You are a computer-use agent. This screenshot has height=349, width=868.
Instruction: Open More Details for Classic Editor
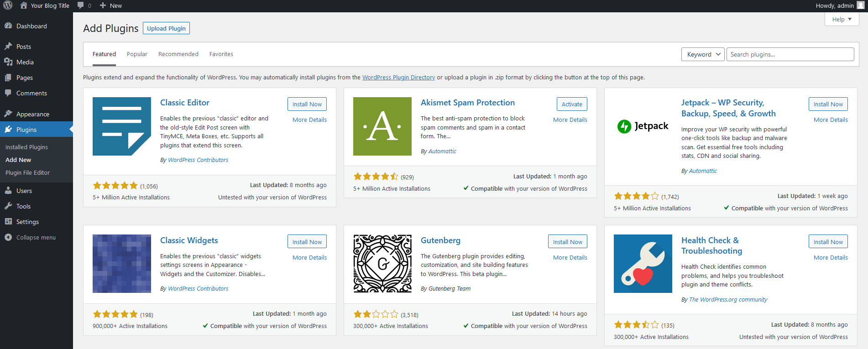tap(309, 120)
